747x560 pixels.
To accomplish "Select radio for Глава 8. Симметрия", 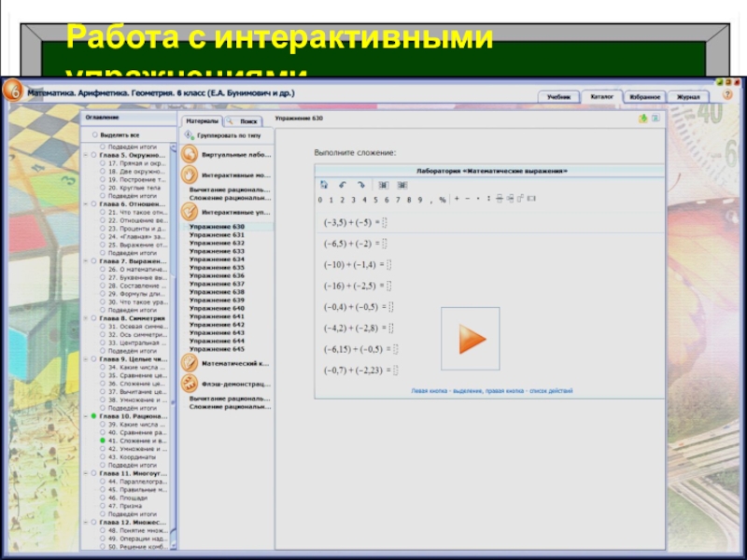I will click(94, 318).
